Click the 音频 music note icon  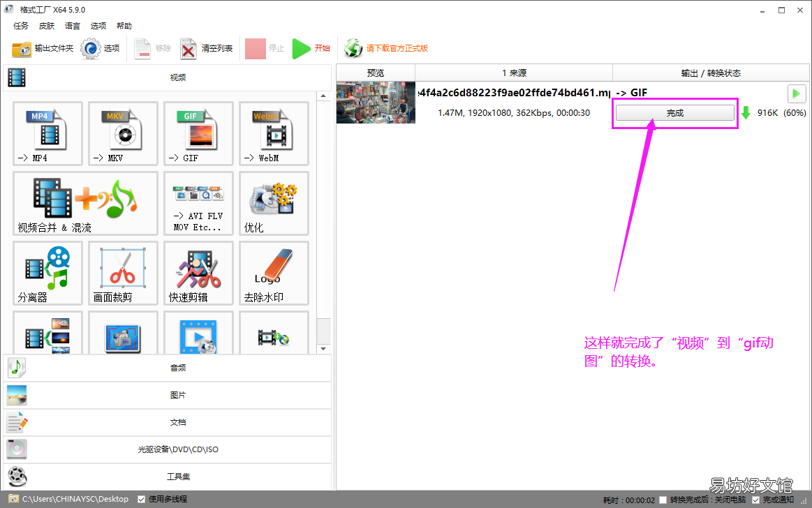(x=17, y=368)
